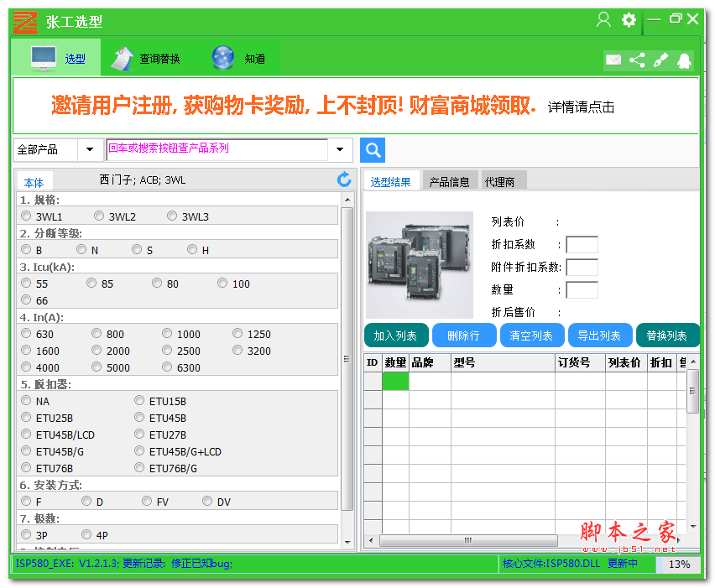Click the result table scroll left arrow
This screenshot has height=588, width=715.
click(371, 540)
